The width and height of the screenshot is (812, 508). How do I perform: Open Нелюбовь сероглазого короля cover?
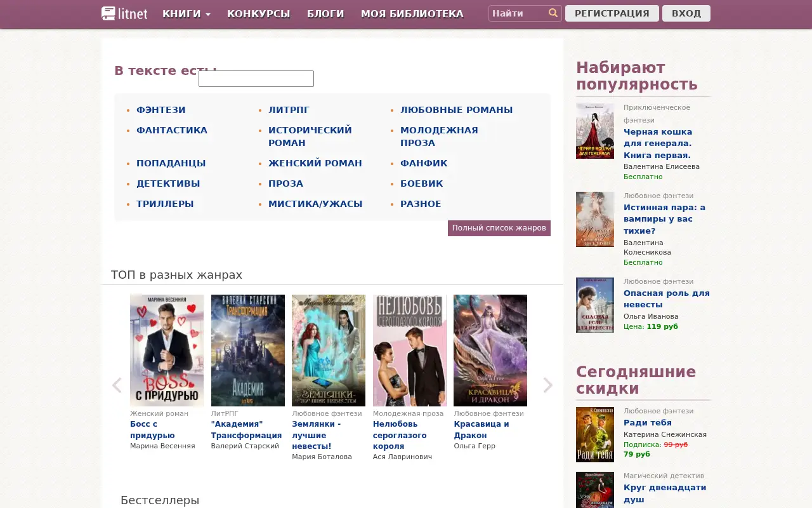[410, 351]
